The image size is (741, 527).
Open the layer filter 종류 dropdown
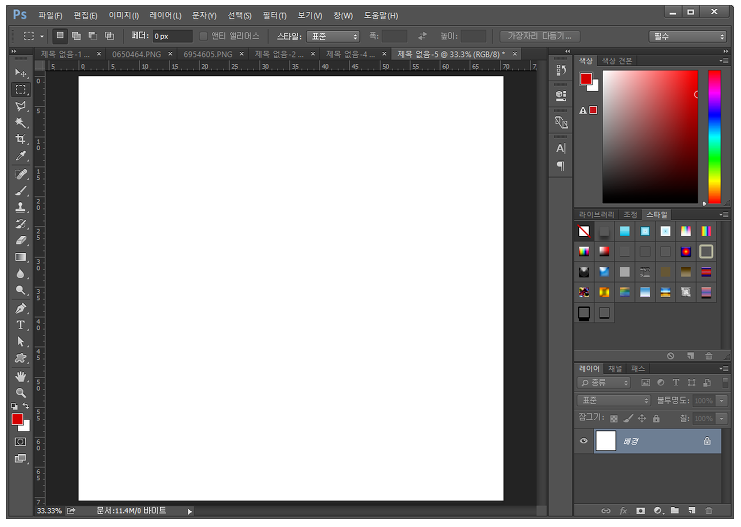(603, 383)
